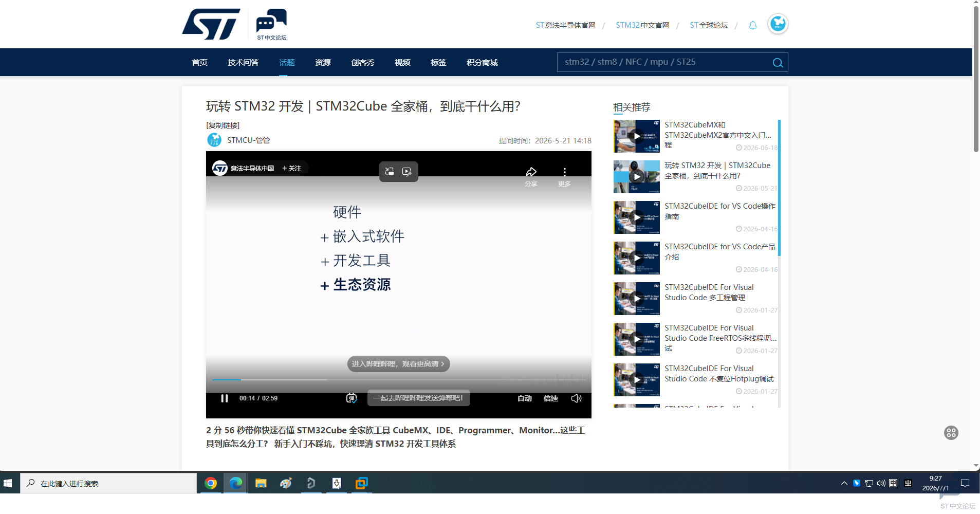Open 不复位Hotplug调试 video thumbnail
Screen dimensions: 980x514
click(x=637, y=380)
